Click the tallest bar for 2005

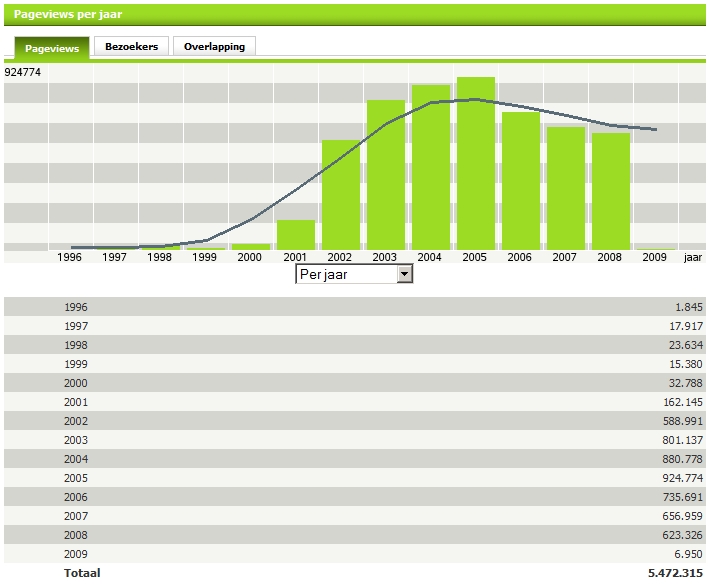point(476,163)
